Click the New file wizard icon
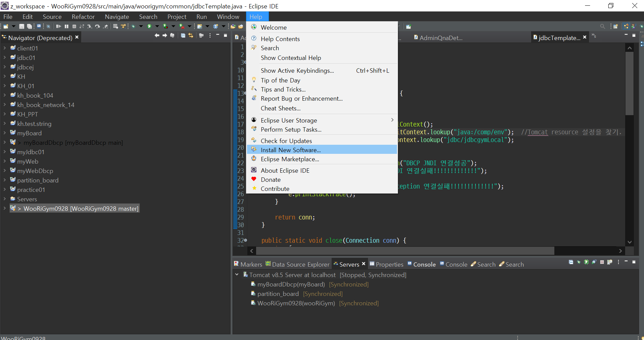 [x=6, y=26]
